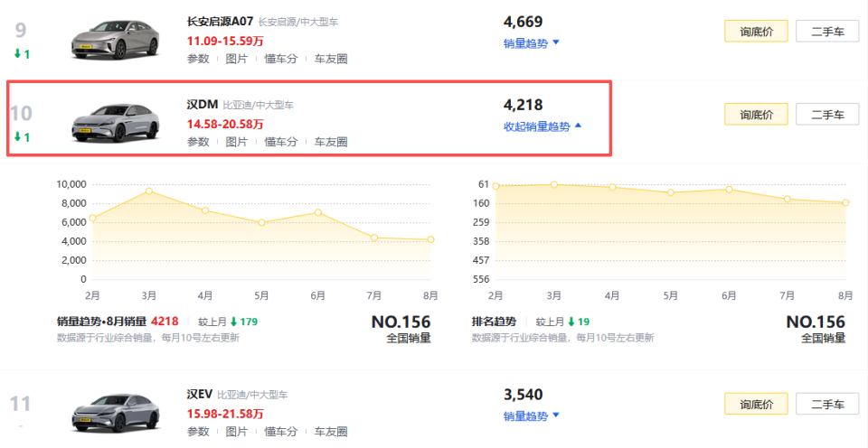
Task: Open 图片 link under 长安启源A07
Action: click(236, 59)
